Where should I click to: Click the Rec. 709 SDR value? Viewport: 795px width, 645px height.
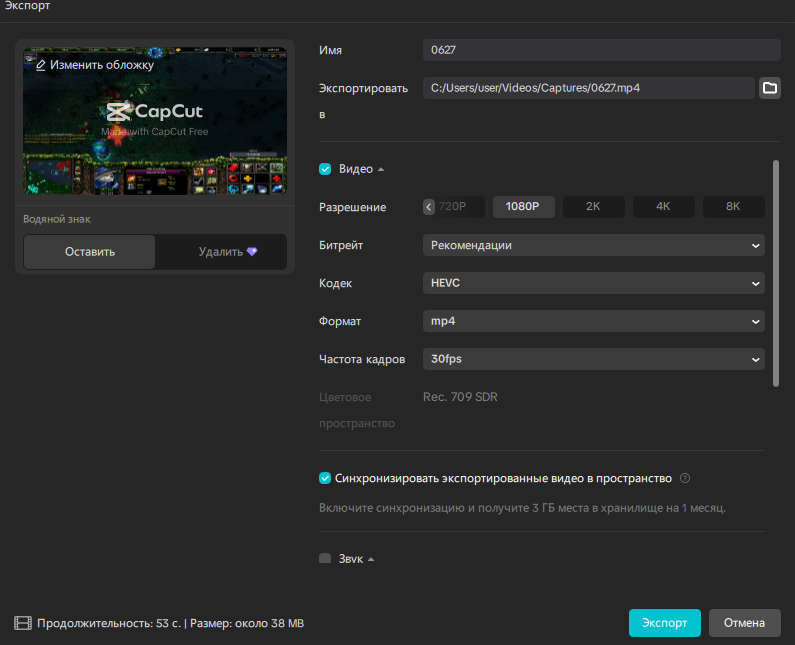click(x=460, y=397)
